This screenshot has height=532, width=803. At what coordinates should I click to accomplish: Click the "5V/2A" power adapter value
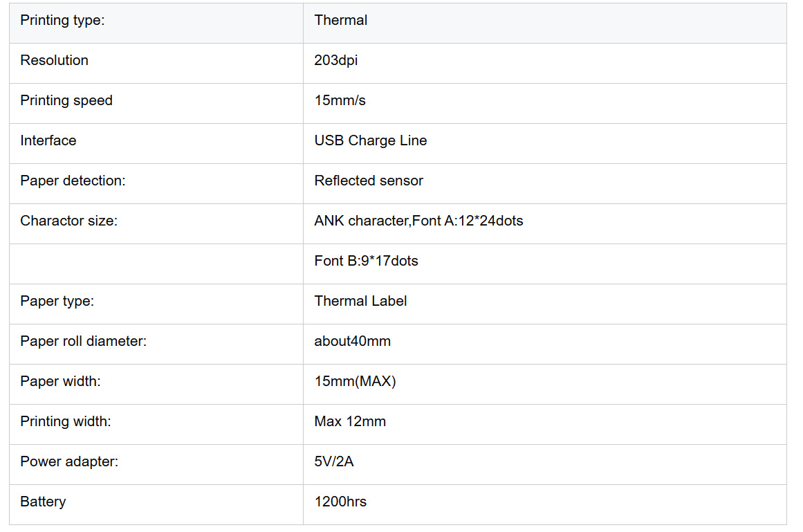334,461
